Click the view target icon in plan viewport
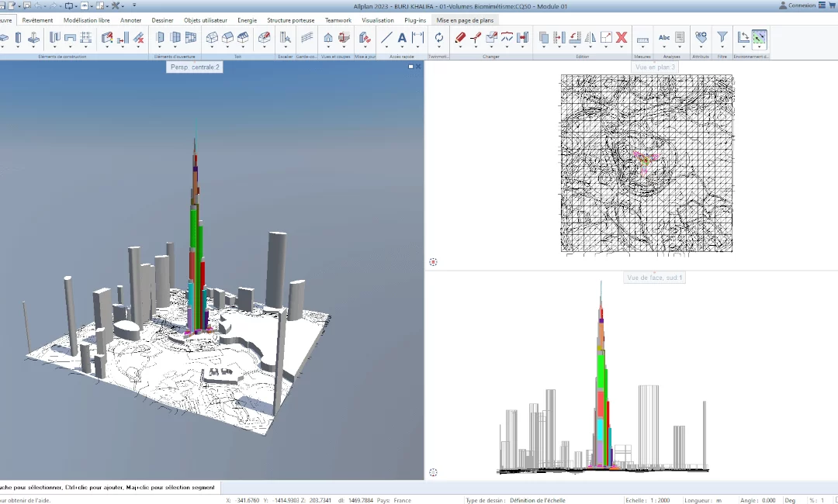The height and width of the screenshot is (504, 838). (433, 262)
